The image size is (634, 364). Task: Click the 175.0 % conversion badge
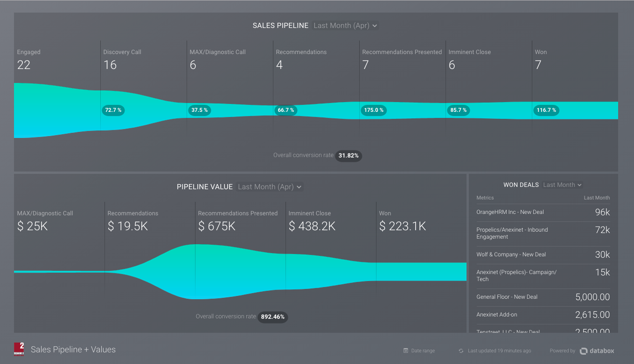(374, 110)
